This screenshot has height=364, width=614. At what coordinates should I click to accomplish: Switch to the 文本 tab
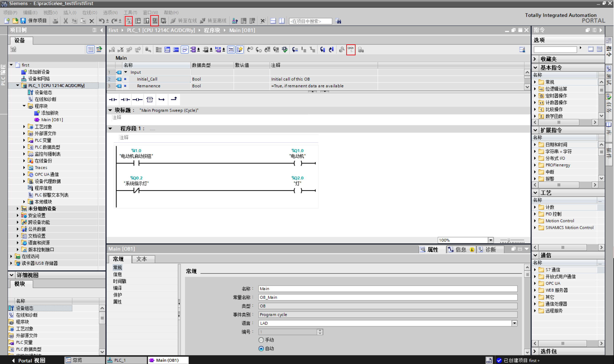tap(142, 259)
